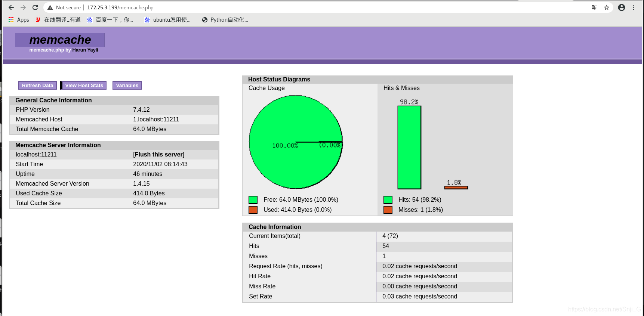644x316 pixels.
Task: Go back with the browser back arrow
Action: coord(11,7)
